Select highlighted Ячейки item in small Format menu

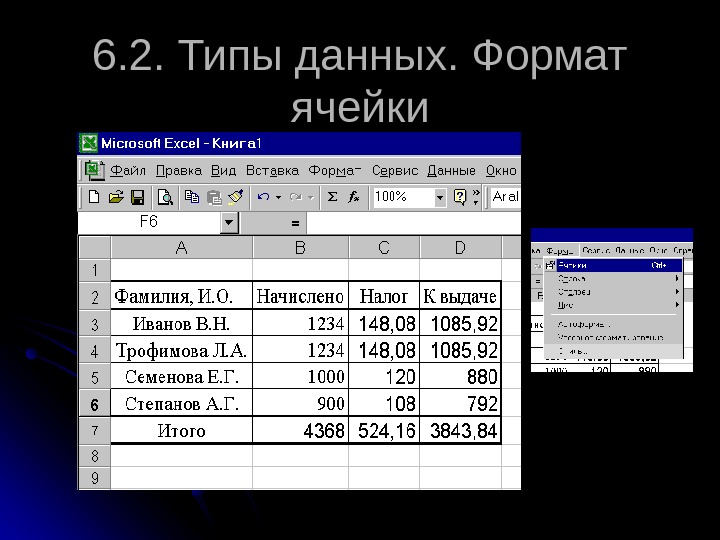coord(613,265)
